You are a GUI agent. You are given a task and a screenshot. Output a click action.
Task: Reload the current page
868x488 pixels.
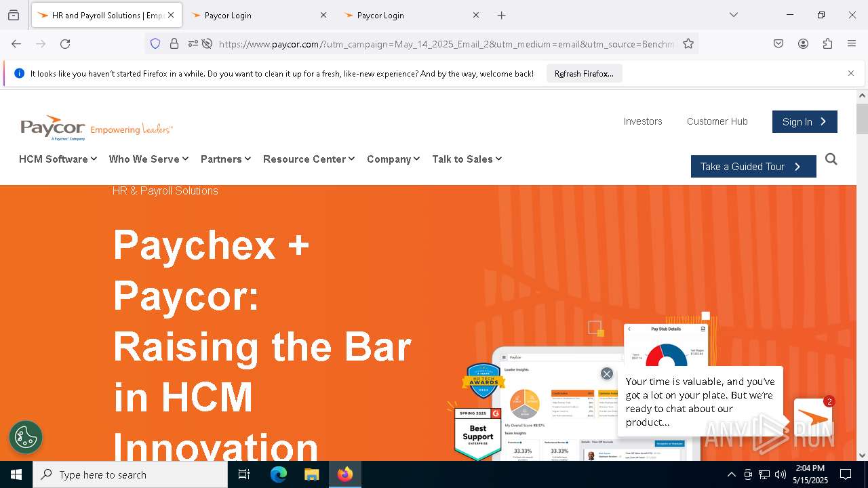pos(65,44)
